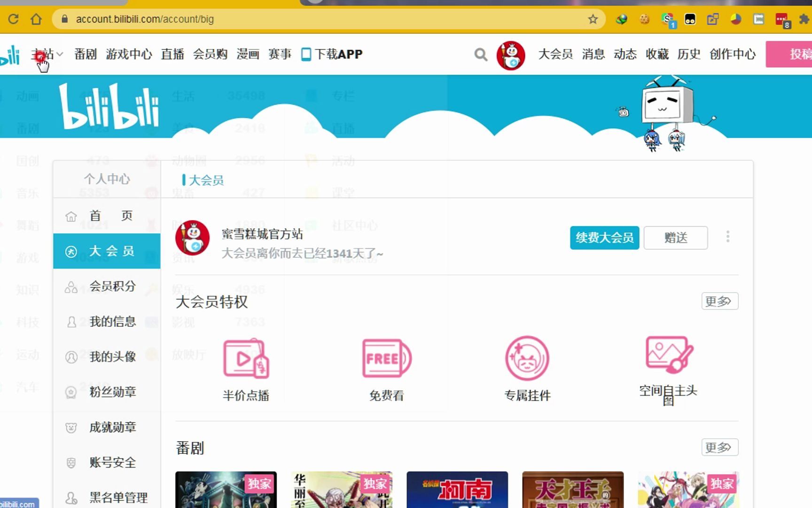Open 动态 feed link
The height and width of the screenshot is (508, 812).
(625, 54)
